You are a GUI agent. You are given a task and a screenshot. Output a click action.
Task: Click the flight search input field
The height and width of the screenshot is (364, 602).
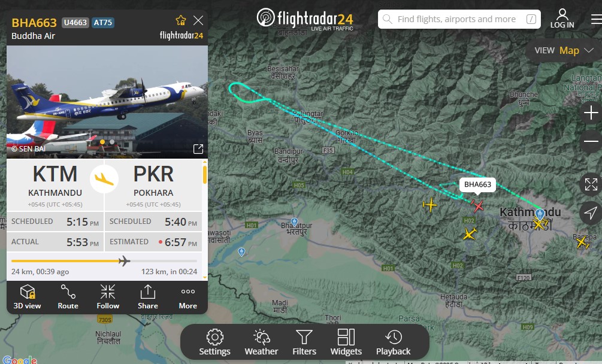pos(459,19)
